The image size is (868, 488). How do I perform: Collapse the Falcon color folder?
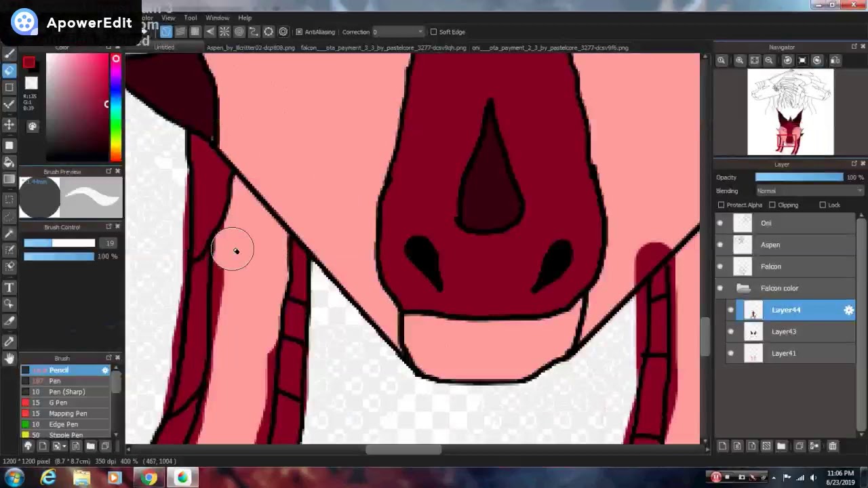(x=744, y=288)
